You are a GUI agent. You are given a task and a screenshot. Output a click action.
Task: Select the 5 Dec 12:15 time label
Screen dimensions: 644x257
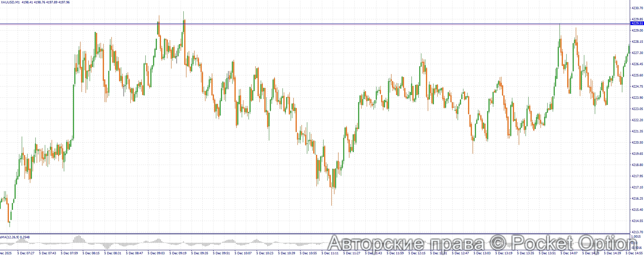417,253
